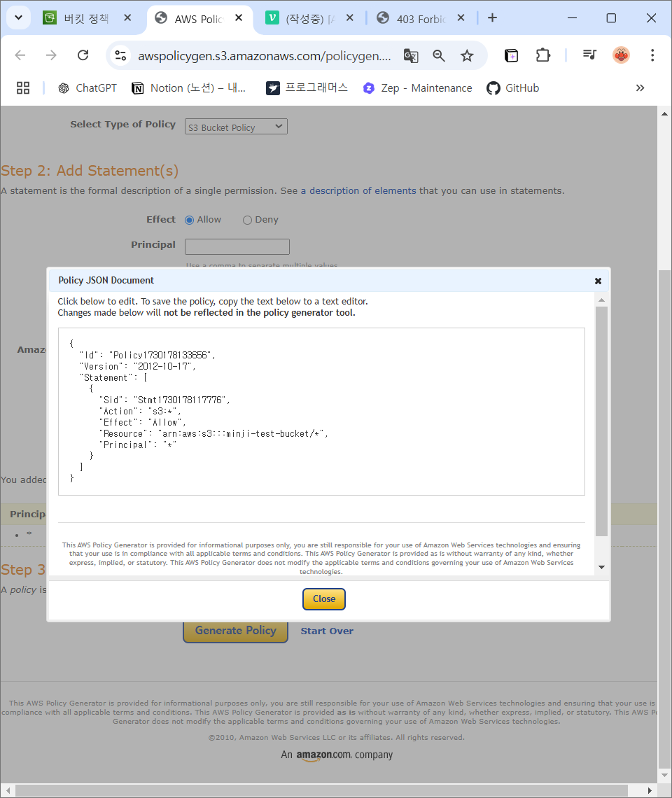This screenshot has width=672, height=798.
Task: Open the tab search chevron button
Action: (18, 17)
